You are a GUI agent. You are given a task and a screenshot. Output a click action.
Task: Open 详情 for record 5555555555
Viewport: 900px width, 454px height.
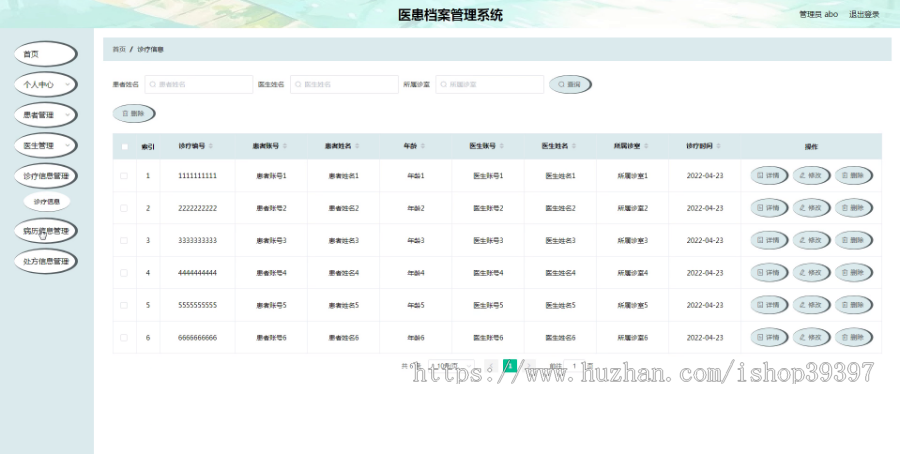769,305
